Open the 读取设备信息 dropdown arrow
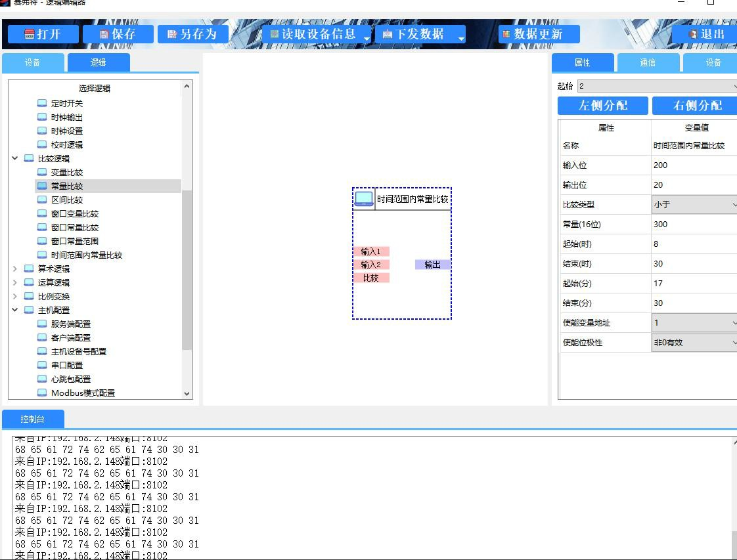Screen dimensions: 737x560 pos(367,39)
